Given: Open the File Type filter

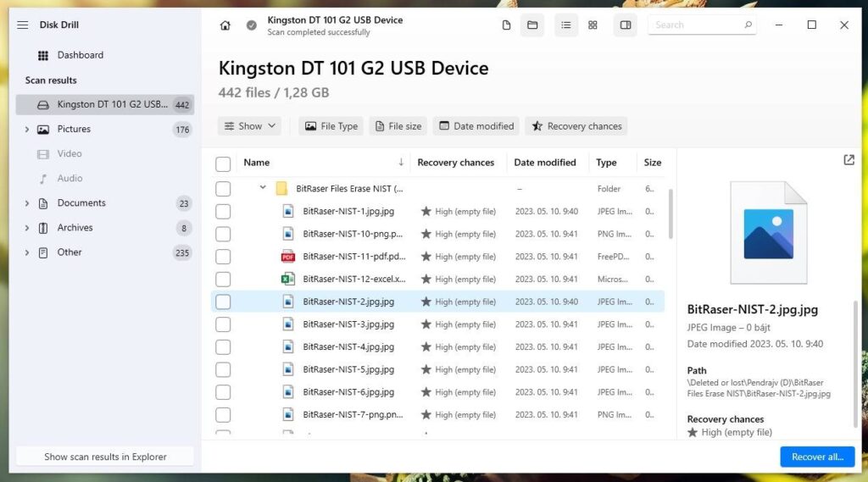Looking at the screenshot, I should (x=331, y=126).
